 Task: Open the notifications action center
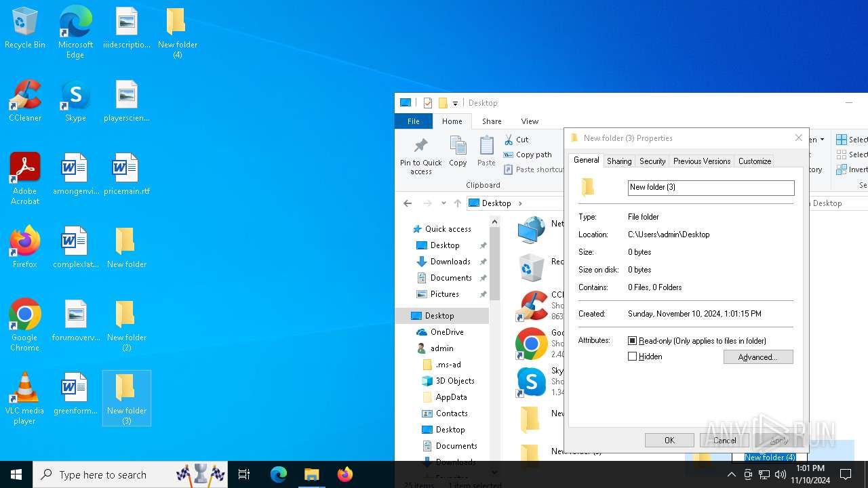pyautogui.click(x=846, y=474)
